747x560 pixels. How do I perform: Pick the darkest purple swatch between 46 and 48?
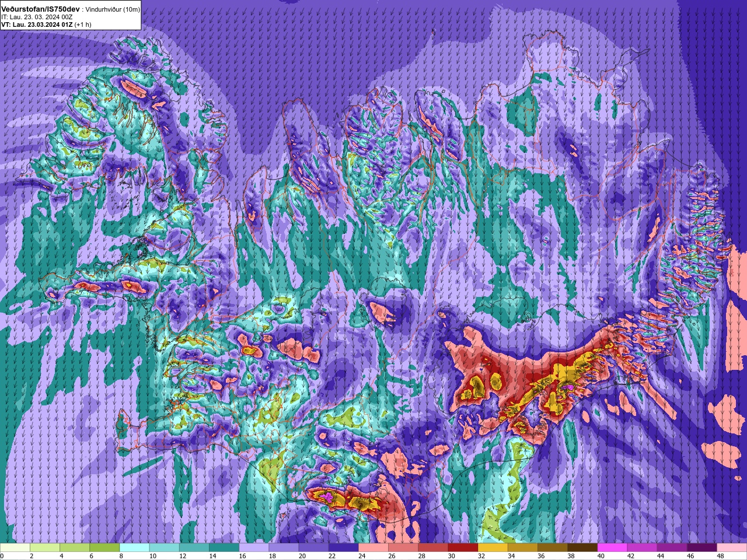[702, 548]
